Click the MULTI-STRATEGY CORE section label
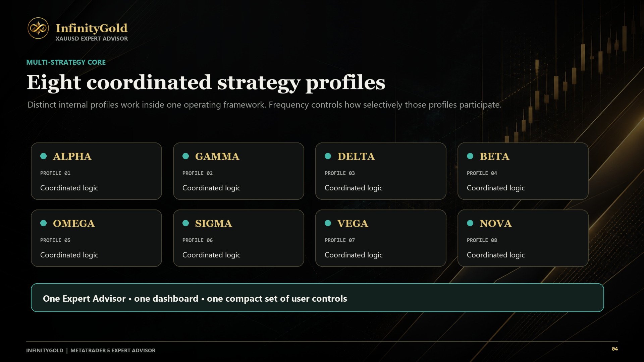The image size is (644, 362). [66, 62]
